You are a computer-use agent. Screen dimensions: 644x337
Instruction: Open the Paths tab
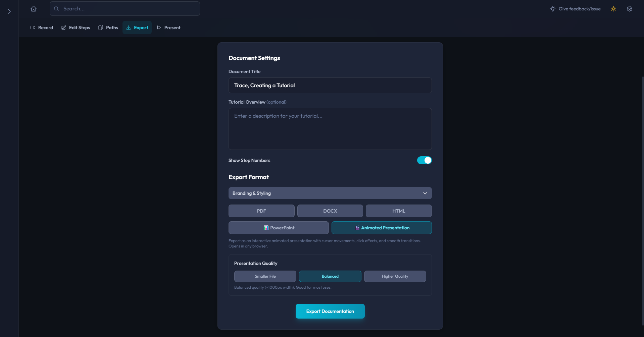tap(108, 27)
